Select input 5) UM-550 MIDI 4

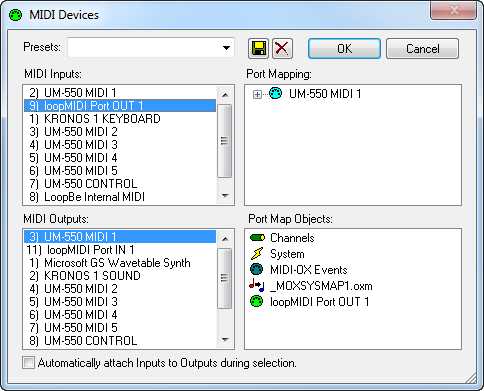click(120, 158)
